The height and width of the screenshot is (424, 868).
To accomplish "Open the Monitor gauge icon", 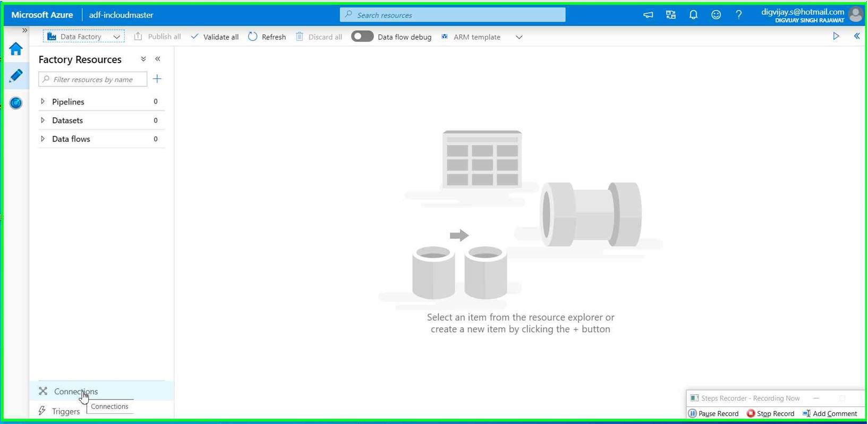I will click(x=16, y=103).
